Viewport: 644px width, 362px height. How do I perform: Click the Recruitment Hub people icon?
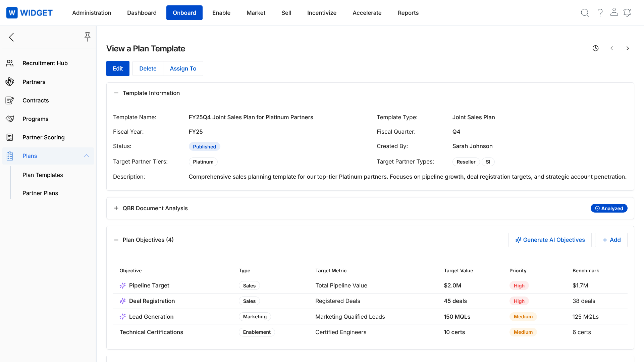click(x=10, y=63)
